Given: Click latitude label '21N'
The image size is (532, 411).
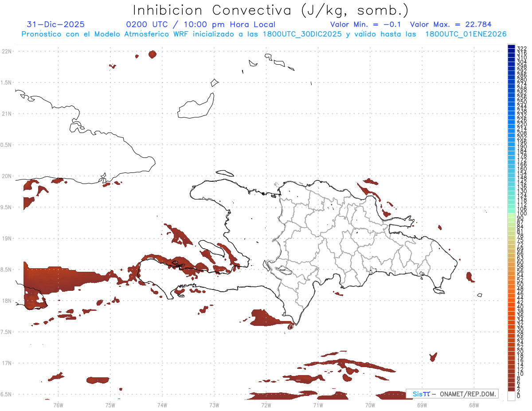Looking at the screenshot, I should point(6,114).
